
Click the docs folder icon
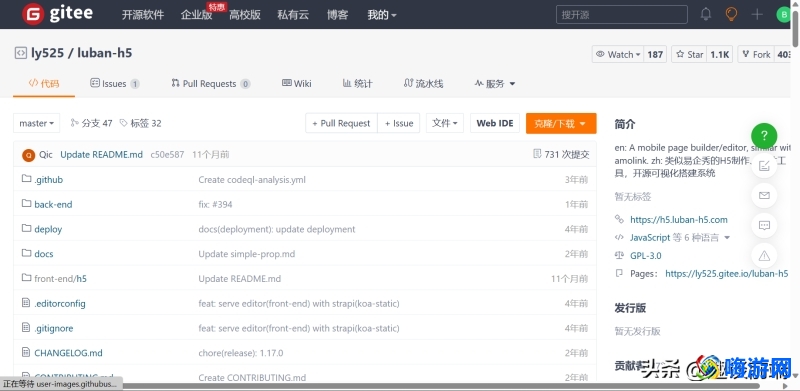click(x=27, y=253)
